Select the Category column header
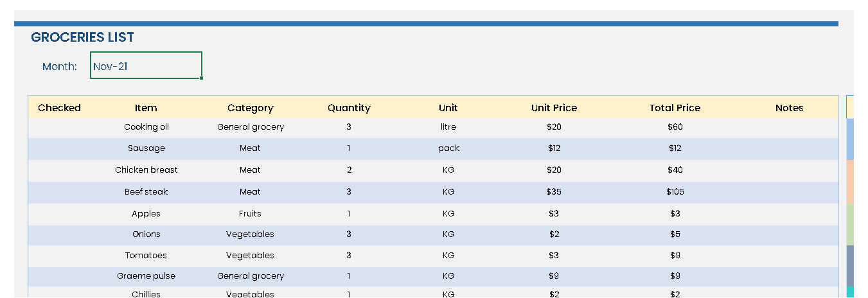868x298 pixels. click(x=250, y=108)
